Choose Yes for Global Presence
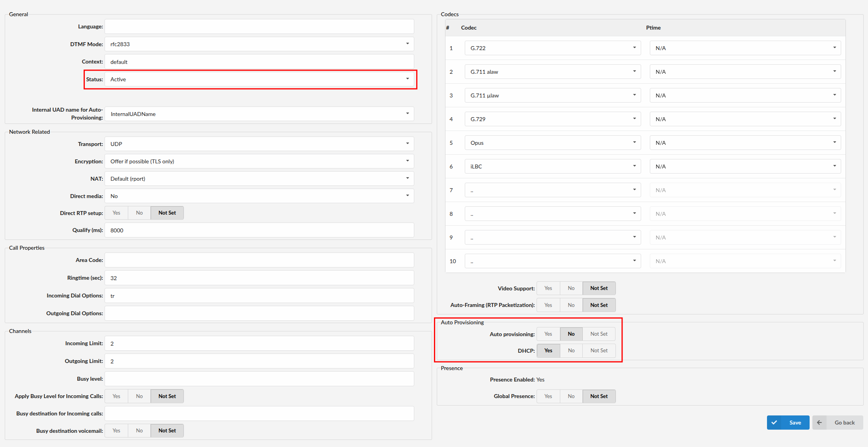This screenshot has width=868, height=447. click(548, 397)
